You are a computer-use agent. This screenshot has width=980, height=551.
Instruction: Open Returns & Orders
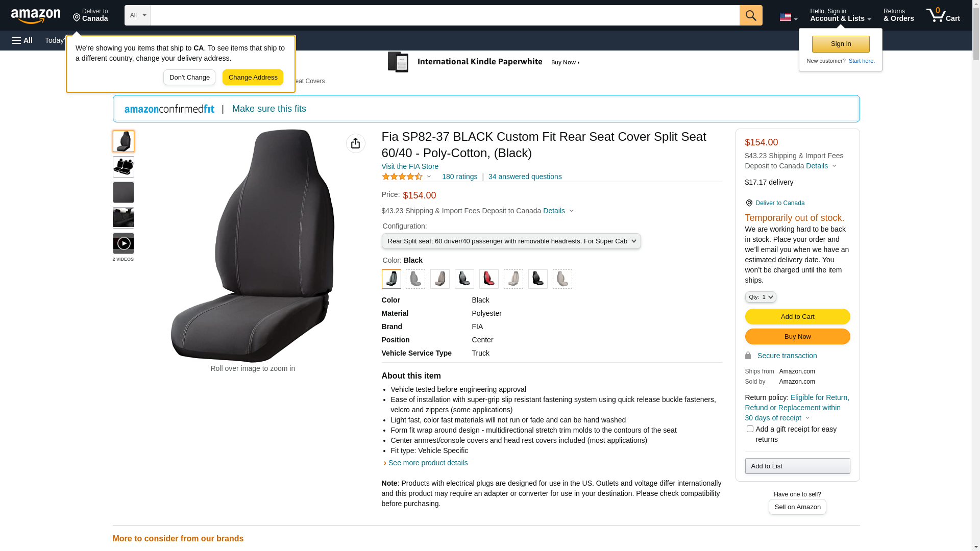(x=898, y=15)
